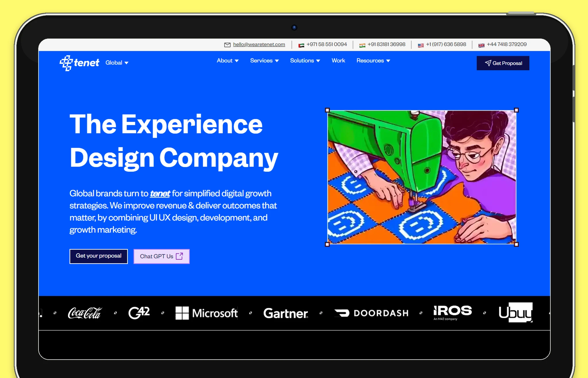Viewport: 588px width, 378px height.
Task: Click the Gartner logo
Action: coord(286,313)
